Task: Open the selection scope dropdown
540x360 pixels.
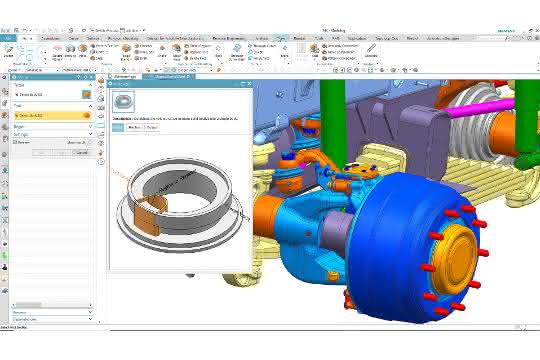Action: (x=80, y=70)
